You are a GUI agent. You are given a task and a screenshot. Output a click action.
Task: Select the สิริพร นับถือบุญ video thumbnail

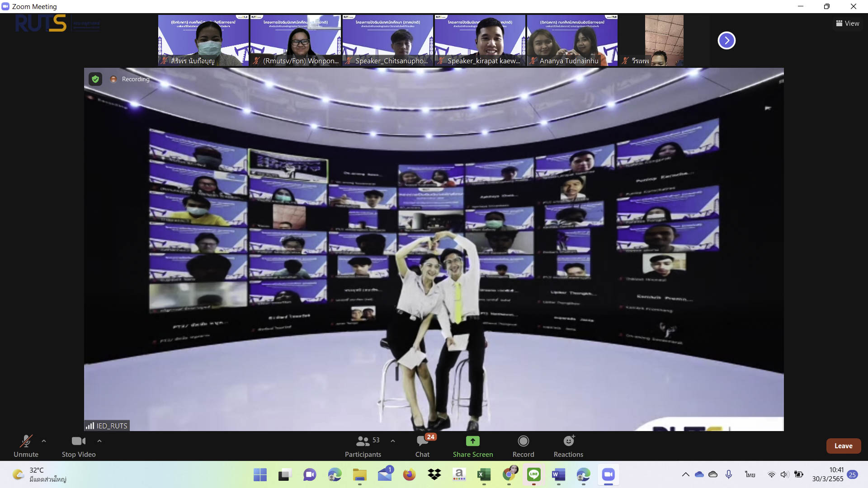pos(203,40)
